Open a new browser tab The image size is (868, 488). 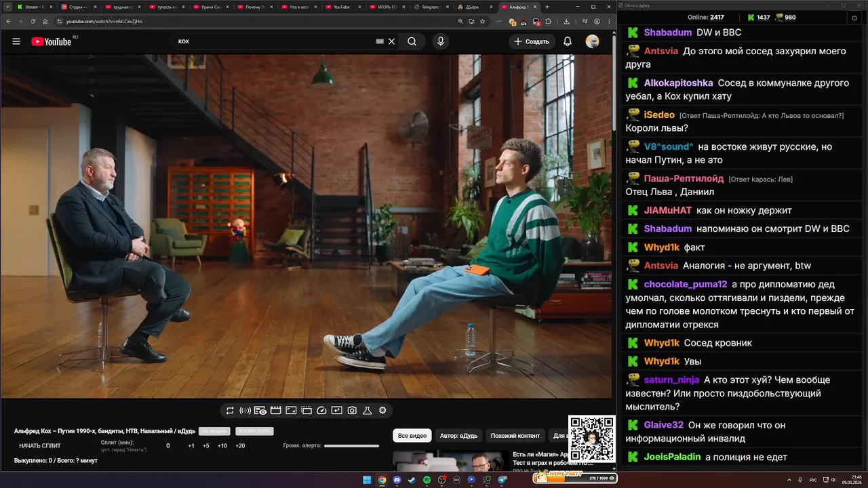[x=547, y=7]
